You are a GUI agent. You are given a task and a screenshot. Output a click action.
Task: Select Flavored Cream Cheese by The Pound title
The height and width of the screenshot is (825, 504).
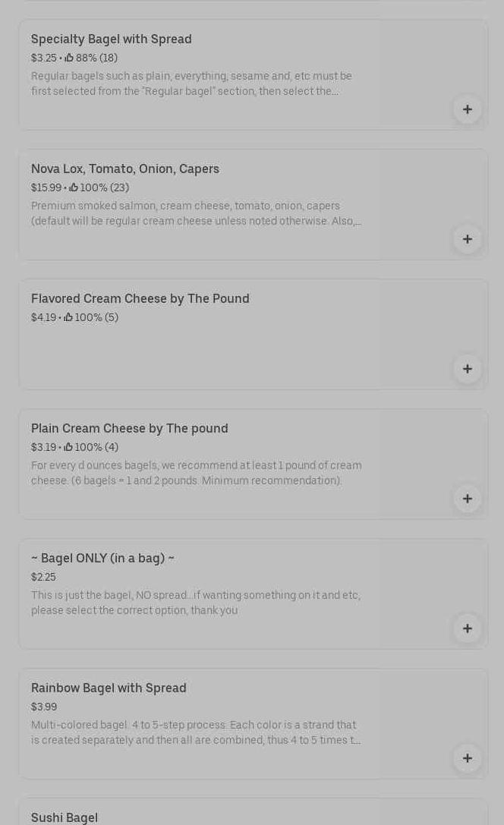tap(140, 298)
